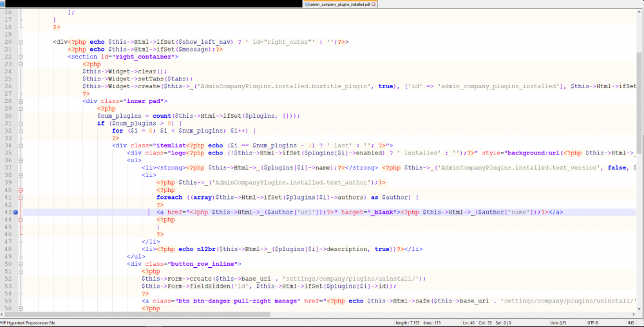
Task: Collapse the if-statement fold at line 31
Action: pyautogui.click(x=21, y=123)
